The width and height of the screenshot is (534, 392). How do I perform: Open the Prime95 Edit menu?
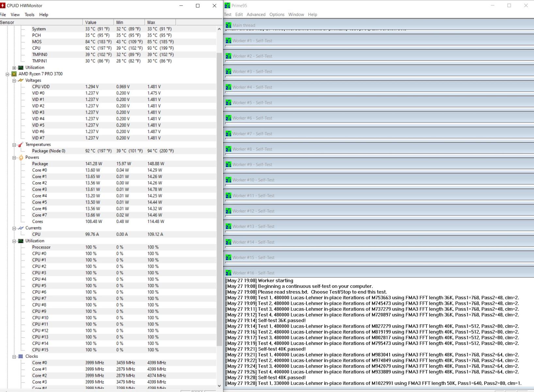239,15
